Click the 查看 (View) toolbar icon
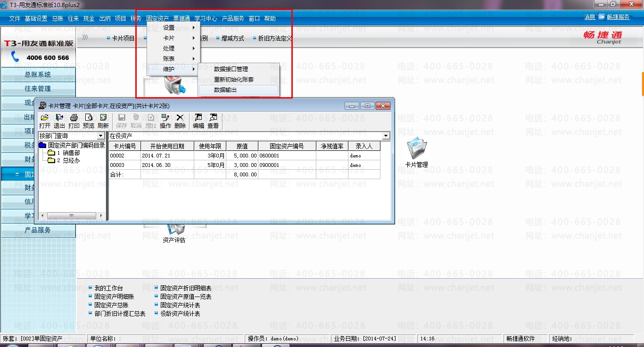 click(213, 121)
